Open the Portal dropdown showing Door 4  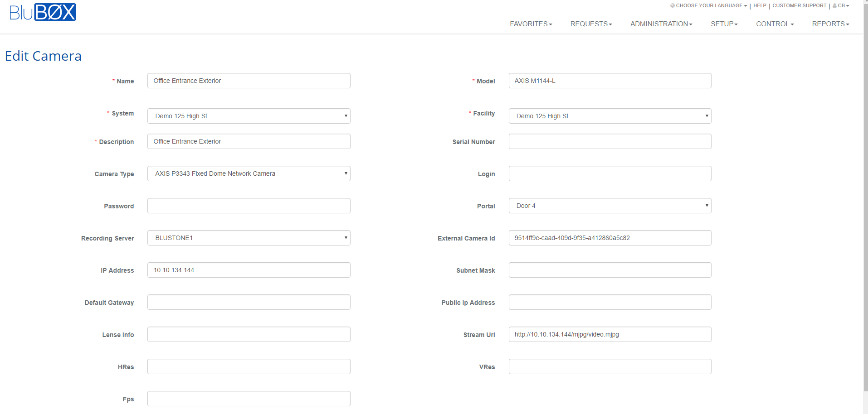coord(610,206)
